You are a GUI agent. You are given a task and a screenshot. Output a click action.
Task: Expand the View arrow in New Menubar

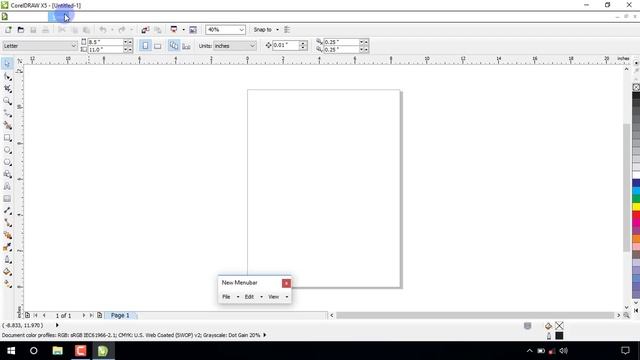[287, 297]
